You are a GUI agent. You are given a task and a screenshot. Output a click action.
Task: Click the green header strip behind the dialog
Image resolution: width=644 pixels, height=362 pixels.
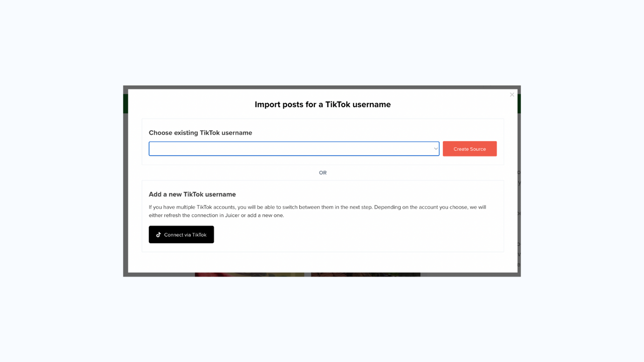pos(125,103)
